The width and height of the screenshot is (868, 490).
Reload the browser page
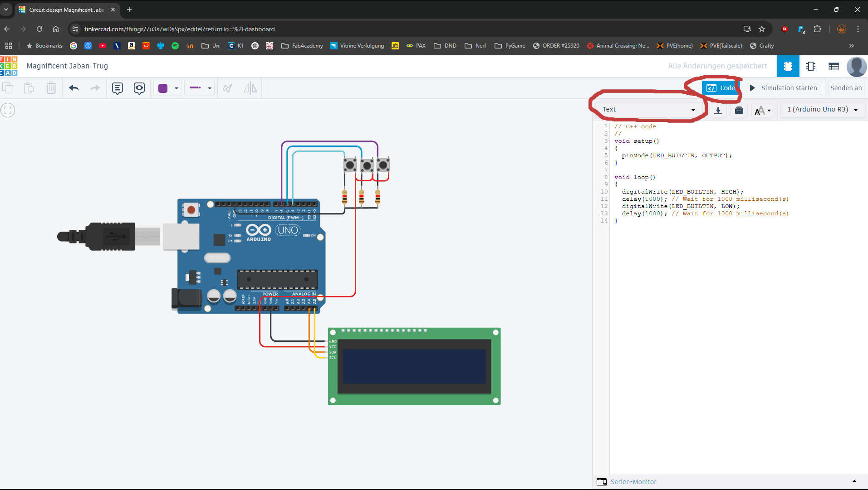39,29
